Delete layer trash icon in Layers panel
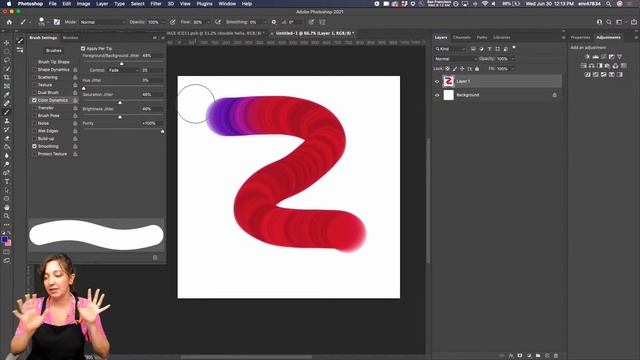 (x=556, y=356)
